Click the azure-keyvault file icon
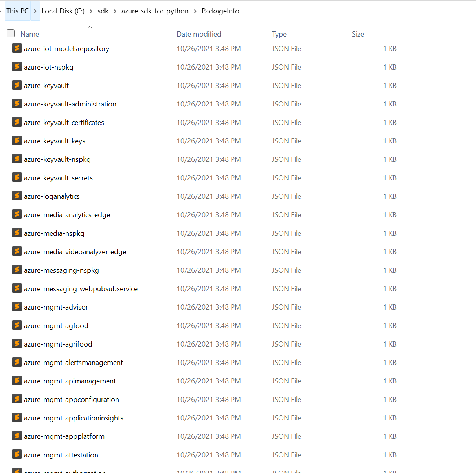476x473 pixels. tap(17, 85)
